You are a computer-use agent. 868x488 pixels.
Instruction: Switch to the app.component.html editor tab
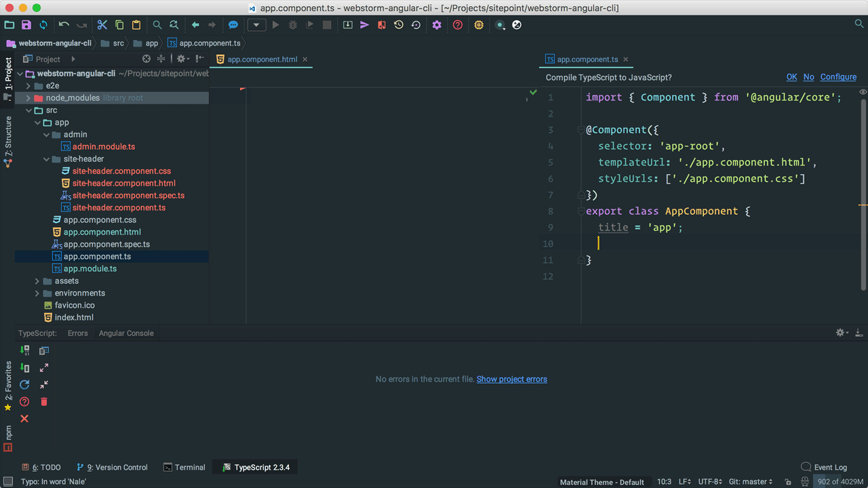coord(262,60)
